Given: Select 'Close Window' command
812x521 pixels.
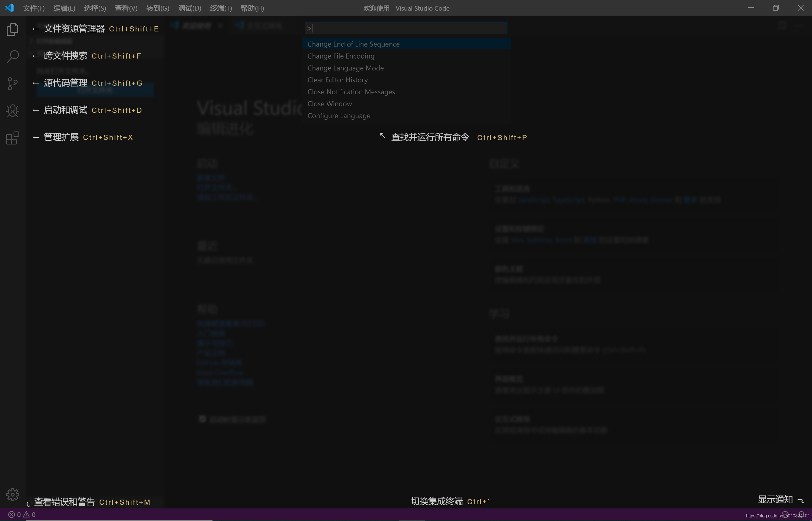Looking at the screenshot, I should coord(406,104).
